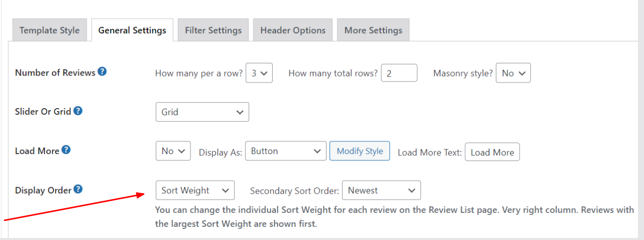Click the Modify Style button

coord(360,151)
